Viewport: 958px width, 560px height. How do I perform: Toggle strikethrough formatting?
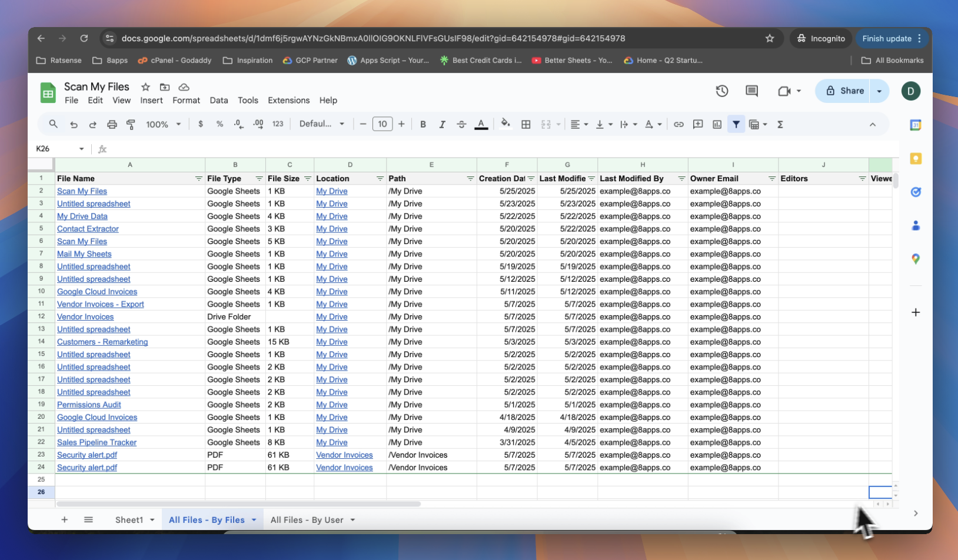tap(461, 124)
